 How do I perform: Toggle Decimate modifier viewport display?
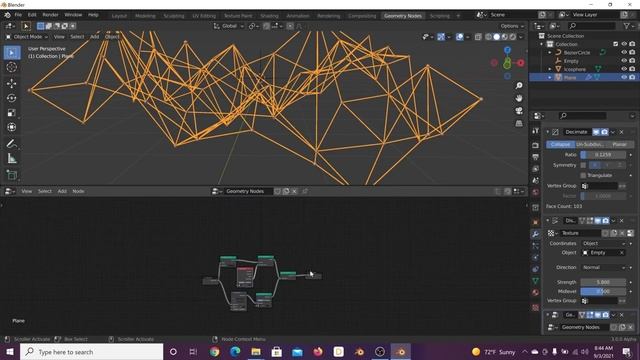pyautogui.click(x=596, y=132)
